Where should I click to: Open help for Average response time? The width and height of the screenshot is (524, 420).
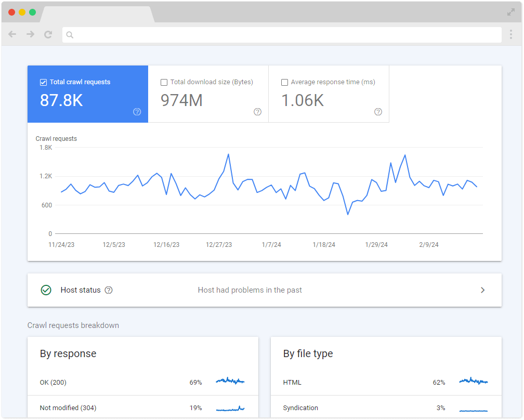tap(378, 112)
